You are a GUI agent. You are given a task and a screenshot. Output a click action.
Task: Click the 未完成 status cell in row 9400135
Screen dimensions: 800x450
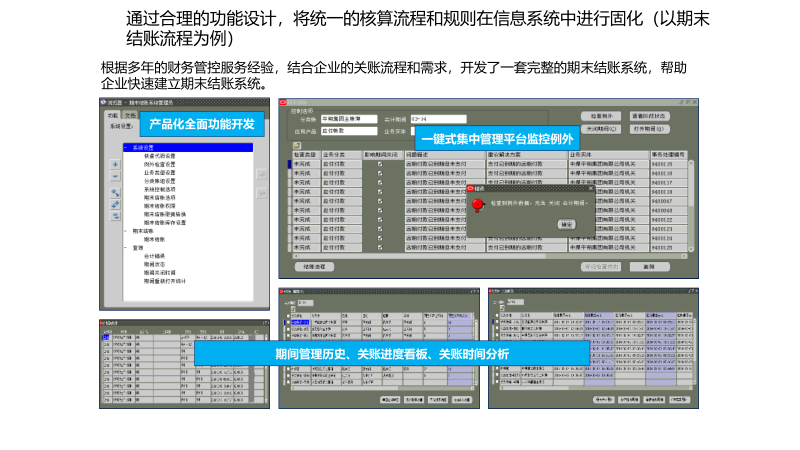click(306, 164)
